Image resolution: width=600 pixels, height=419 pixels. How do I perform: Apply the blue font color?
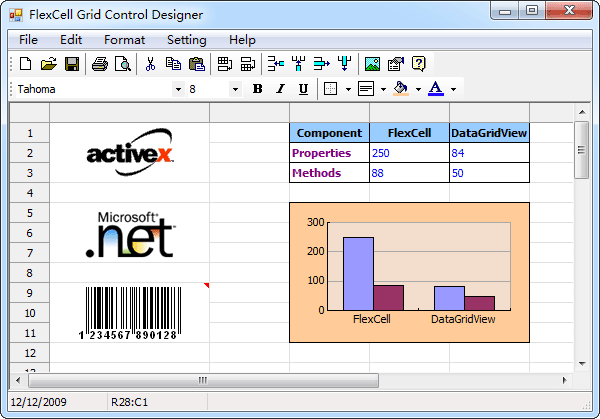pos(436,89)
